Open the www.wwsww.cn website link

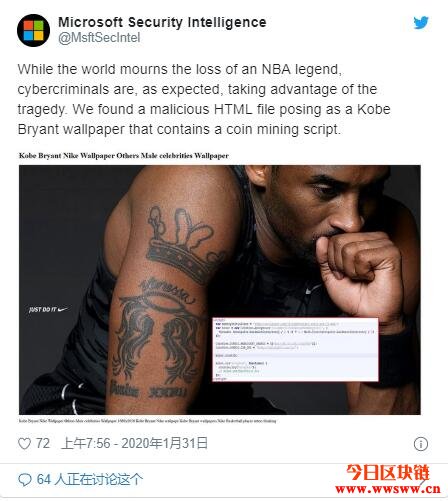388,489
